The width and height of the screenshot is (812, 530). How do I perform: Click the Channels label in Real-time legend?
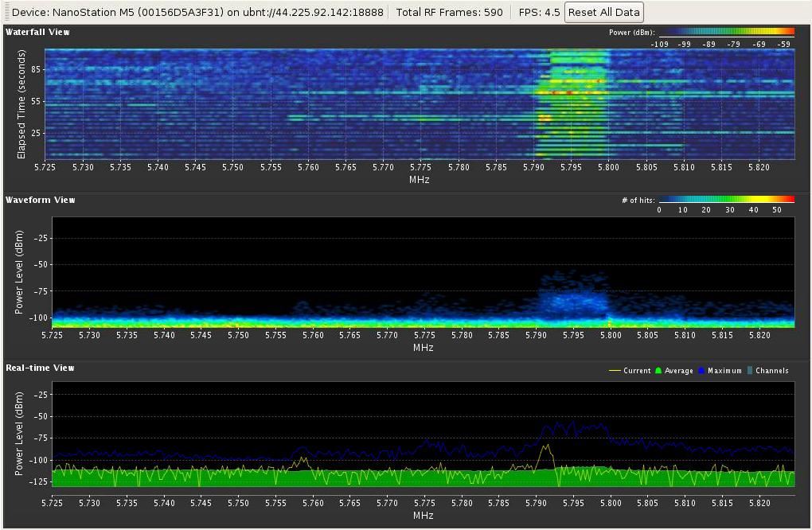[771, 371]
